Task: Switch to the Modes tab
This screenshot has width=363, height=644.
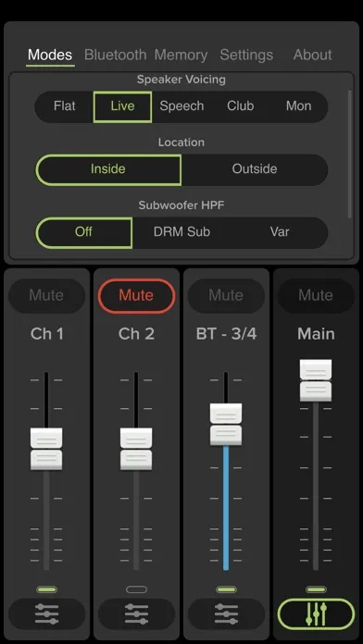Action: (x=50, y=55)
